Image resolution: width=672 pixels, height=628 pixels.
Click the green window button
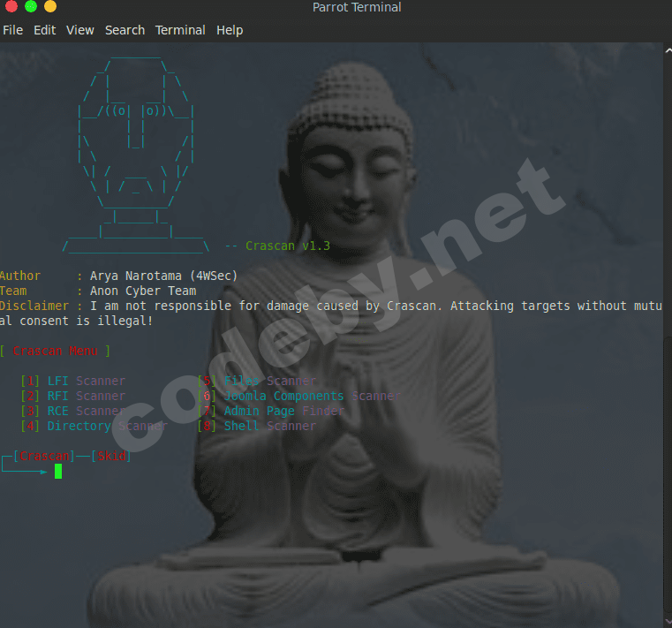pyautogui.click(x=31, y=6)
